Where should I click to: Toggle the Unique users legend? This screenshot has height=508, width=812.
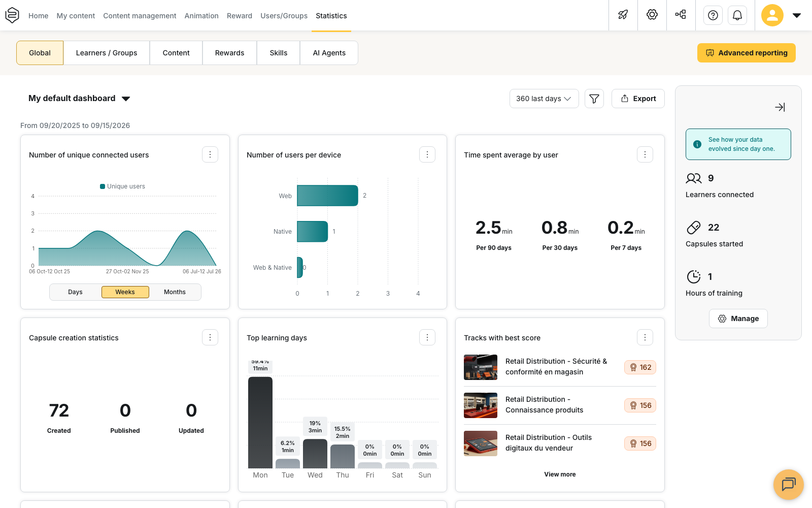tap(123, 186)
